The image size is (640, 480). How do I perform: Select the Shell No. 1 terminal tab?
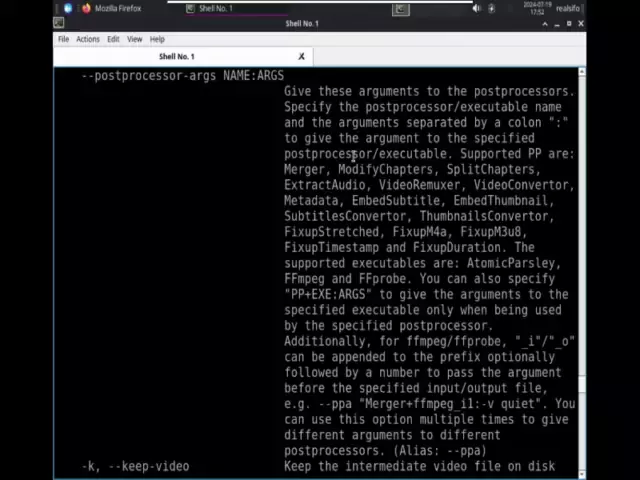click(176, 57)
